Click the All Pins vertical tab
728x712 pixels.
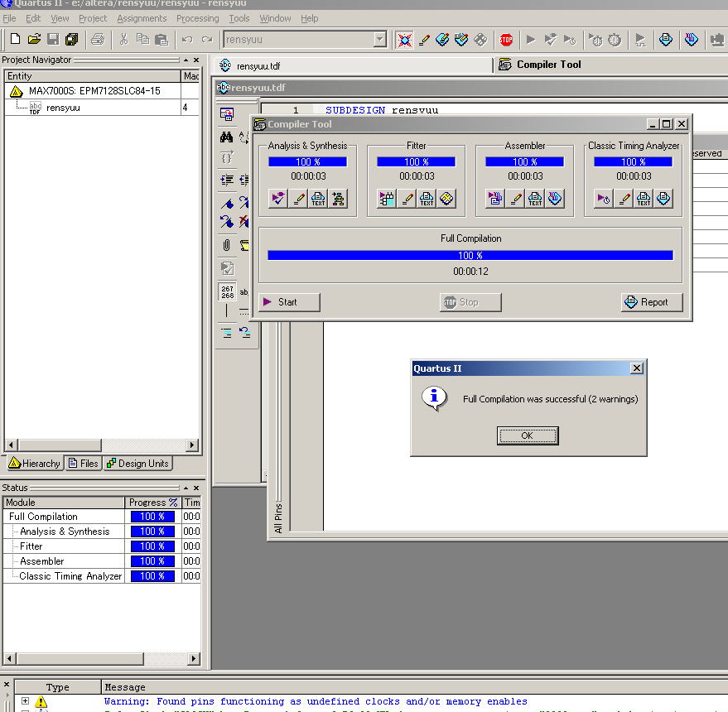[278, 517]
